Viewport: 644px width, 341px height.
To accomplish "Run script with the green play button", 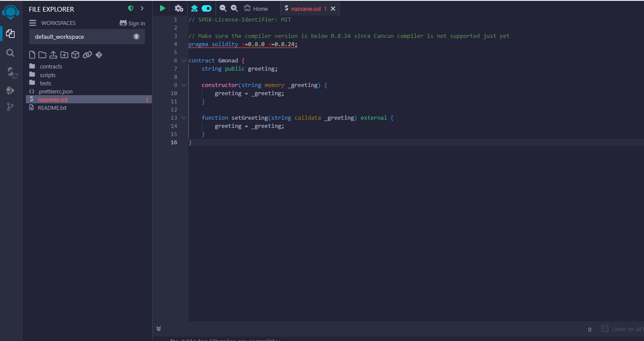I will click(x=162, y=8).
